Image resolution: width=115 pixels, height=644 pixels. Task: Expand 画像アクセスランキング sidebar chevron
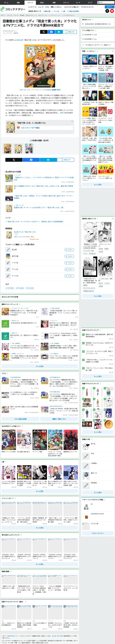100,384
